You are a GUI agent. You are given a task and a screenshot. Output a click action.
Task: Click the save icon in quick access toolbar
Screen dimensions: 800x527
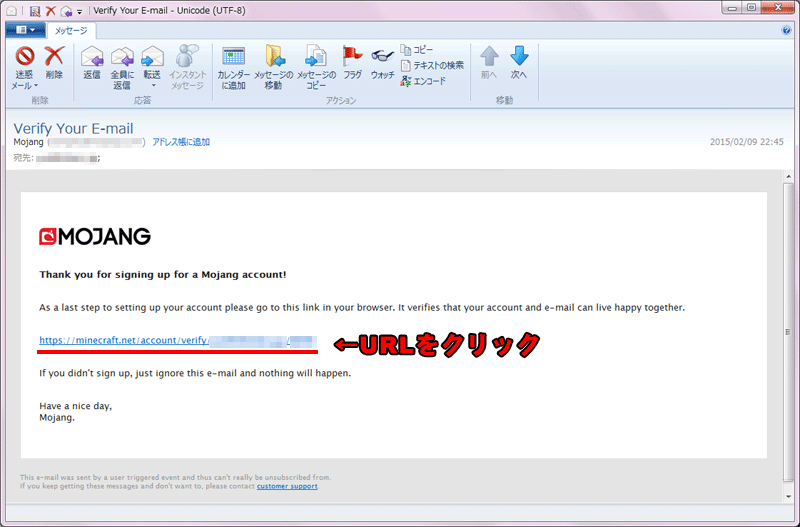pyautogui.click(x=35, y=11)
